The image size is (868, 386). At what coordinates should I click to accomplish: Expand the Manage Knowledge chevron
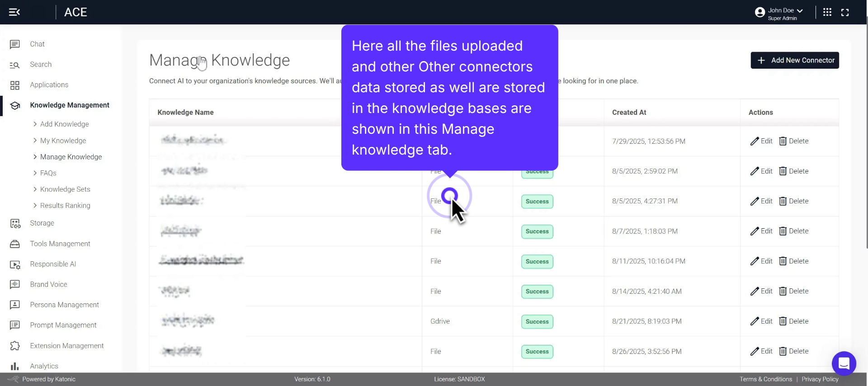35,157
